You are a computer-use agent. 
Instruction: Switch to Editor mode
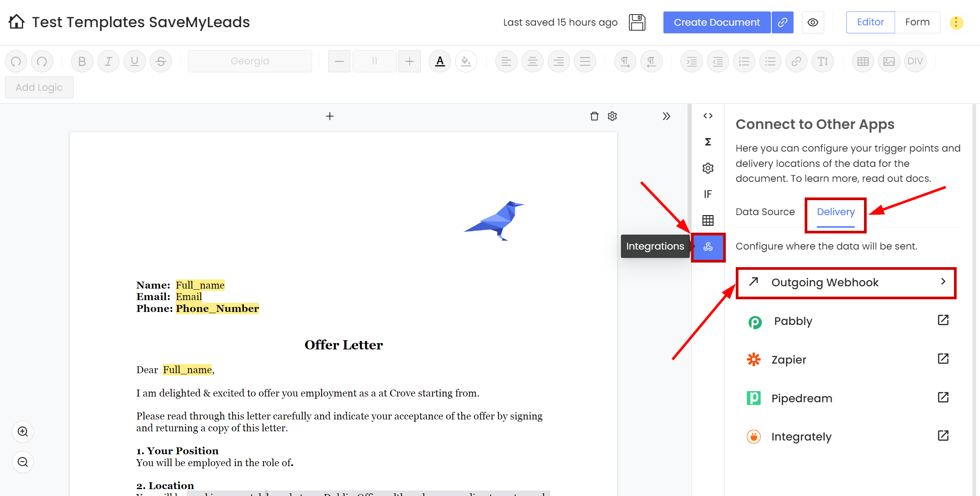(x=871, y=22)
